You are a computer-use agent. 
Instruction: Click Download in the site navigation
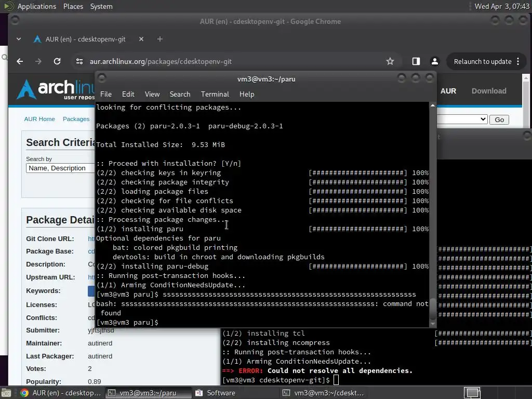[x=489, y=91]
